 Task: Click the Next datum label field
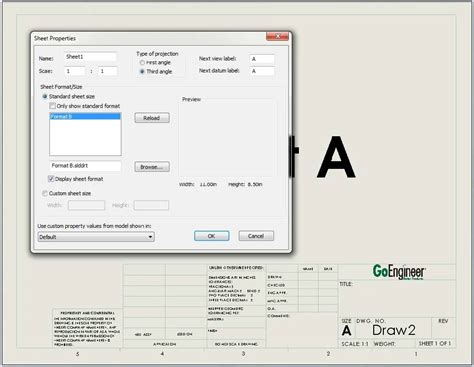coord(262,71)
